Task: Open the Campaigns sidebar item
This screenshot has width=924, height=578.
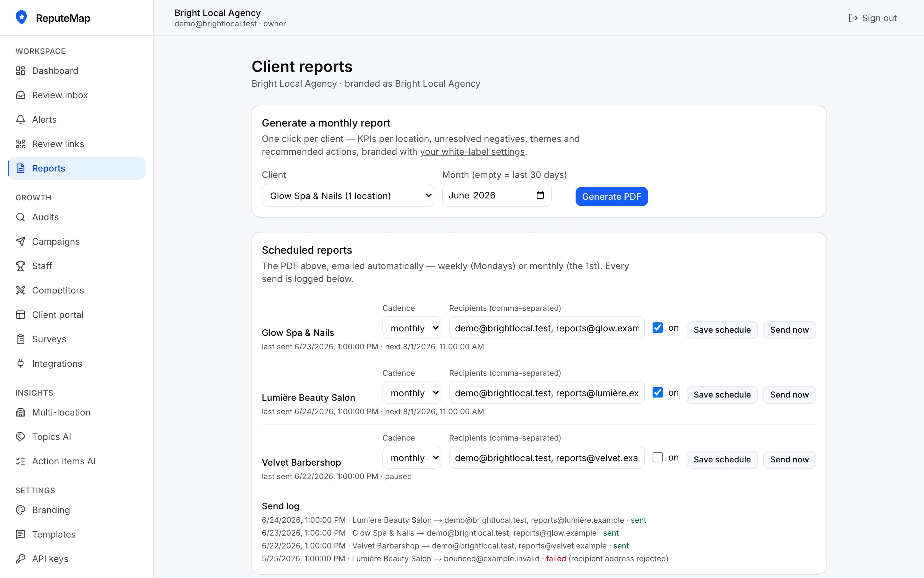Action: (76, 241)
